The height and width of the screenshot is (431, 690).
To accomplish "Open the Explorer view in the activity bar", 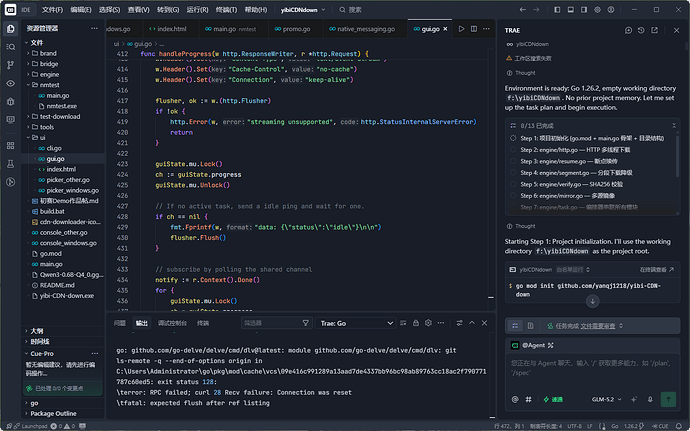I will click(x=11, y=29).
